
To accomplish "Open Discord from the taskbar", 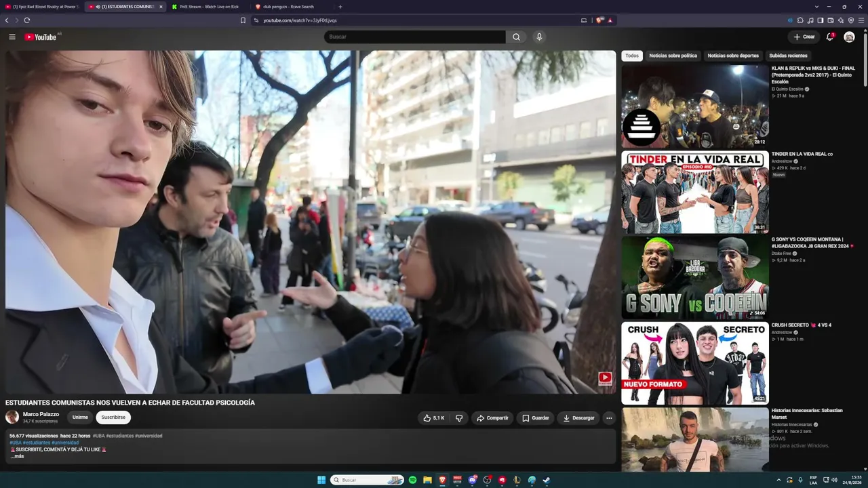I will coord(472,480).
